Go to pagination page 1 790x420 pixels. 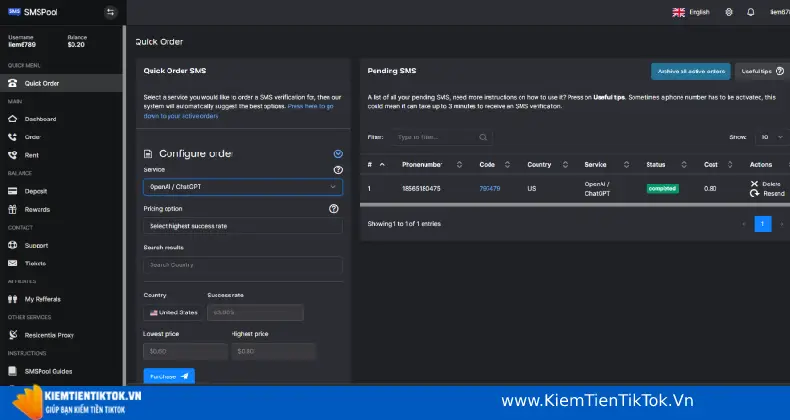tap(763, 224)
